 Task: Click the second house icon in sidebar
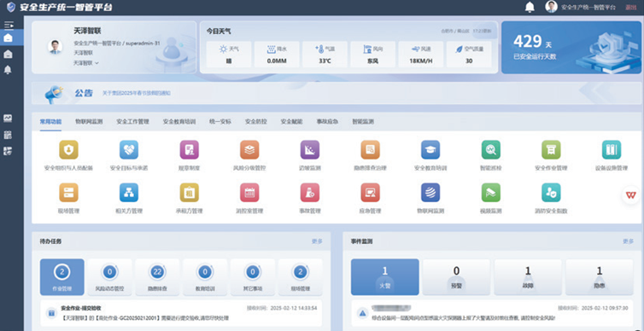coord(8,54)
